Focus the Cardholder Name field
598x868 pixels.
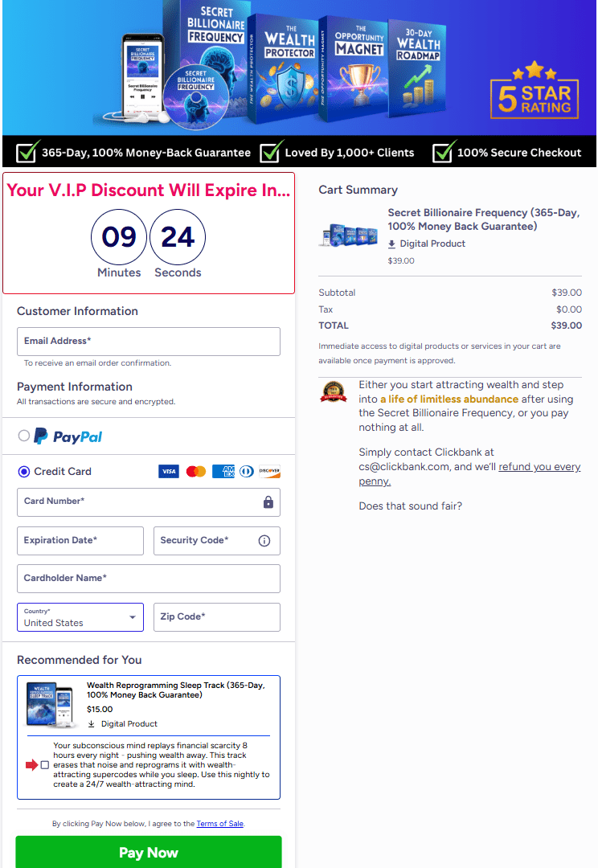coord(149,579)
